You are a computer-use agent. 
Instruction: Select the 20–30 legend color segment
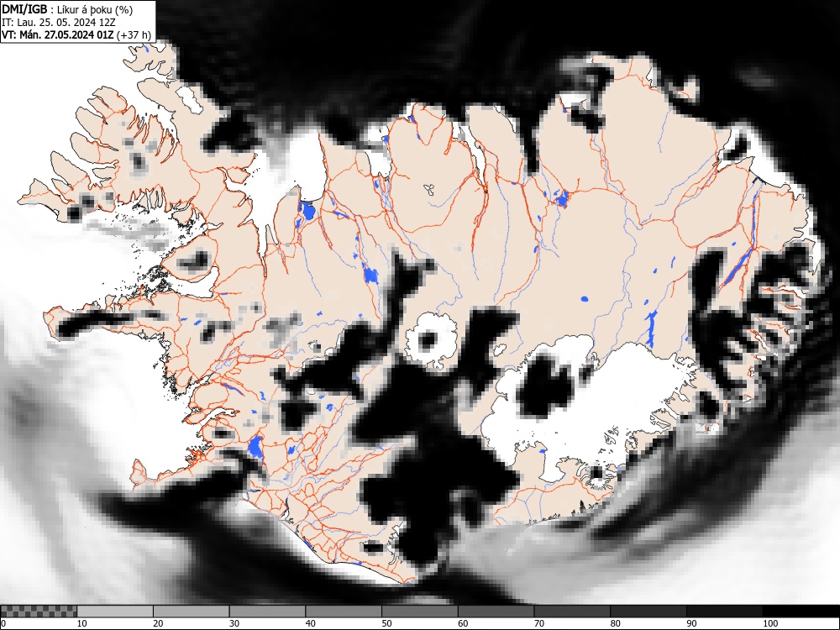(192, 612)
